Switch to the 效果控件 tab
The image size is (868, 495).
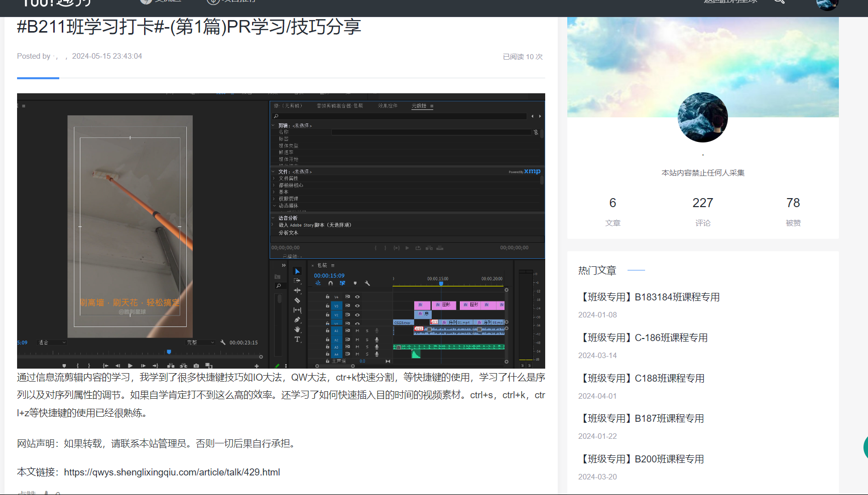click(x=388, y=106)
